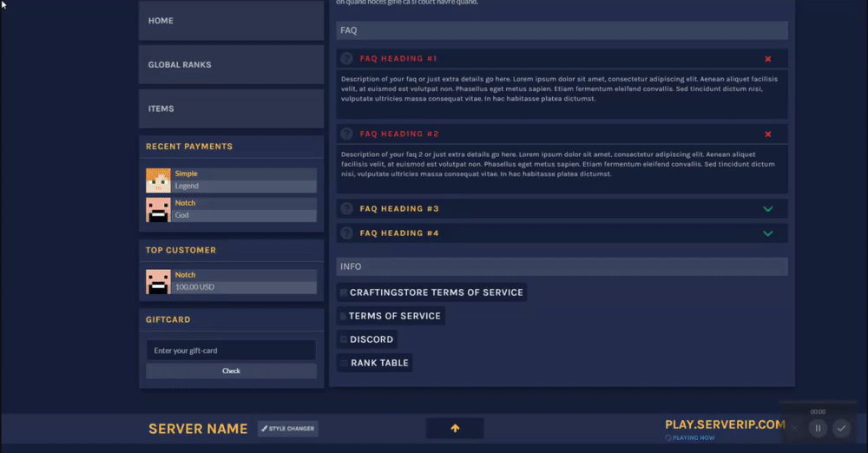Click the Rank Table list icon

click(x=344, y=364)
